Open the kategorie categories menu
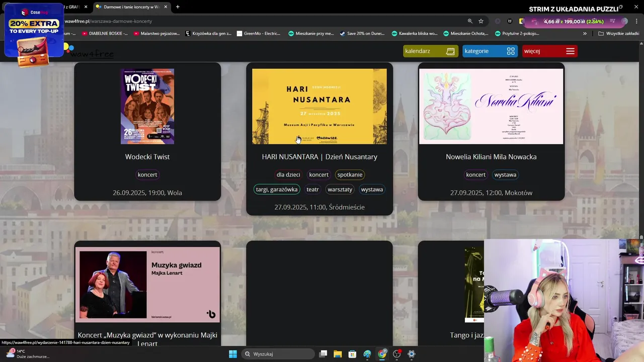 coord(490,51)
